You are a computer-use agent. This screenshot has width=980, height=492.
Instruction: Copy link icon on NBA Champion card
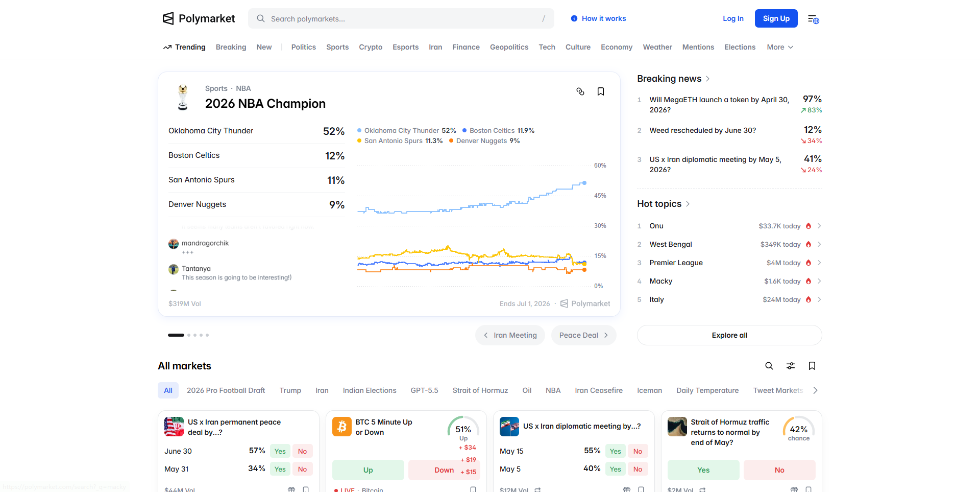[580, 91]
